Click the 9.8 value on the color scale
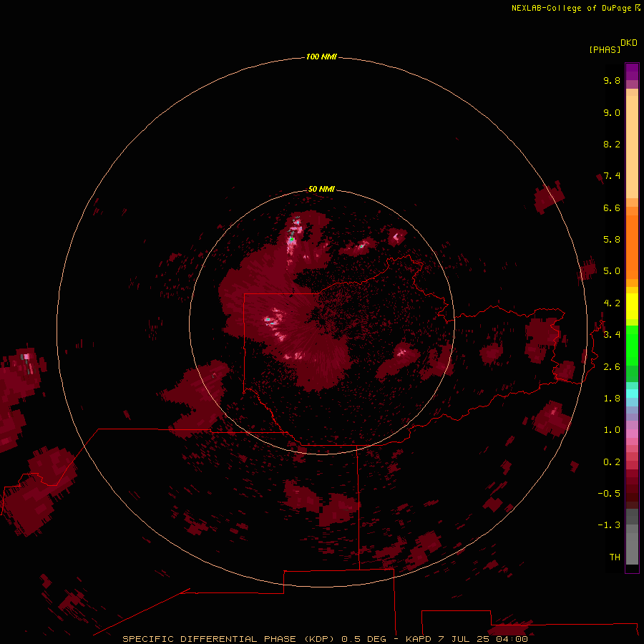 point(612,80)
